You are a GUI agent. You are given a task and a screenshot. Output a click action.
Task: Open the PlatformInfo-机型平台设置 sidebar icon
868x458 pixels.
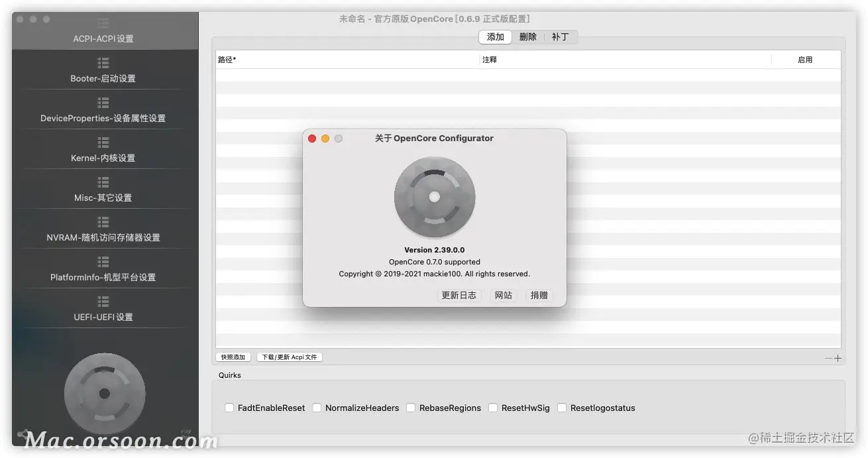[103, 262]
